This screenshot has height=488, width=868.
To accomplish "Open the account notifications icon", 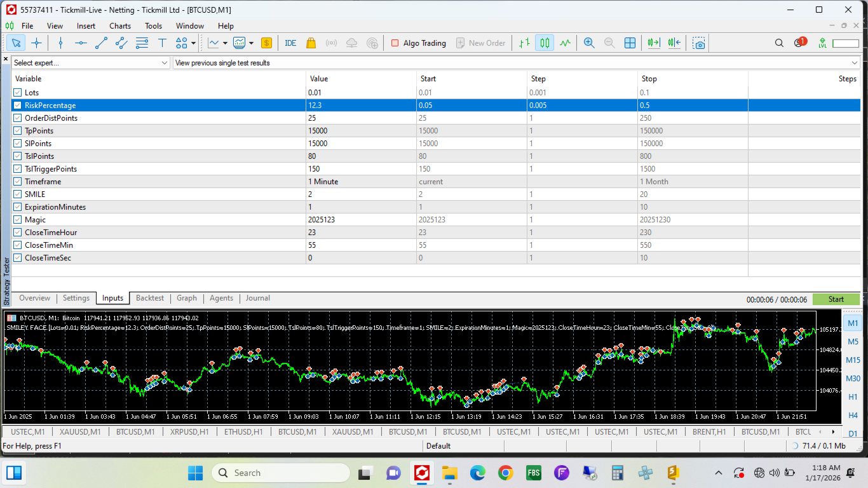I will click(x=799, y=43).
